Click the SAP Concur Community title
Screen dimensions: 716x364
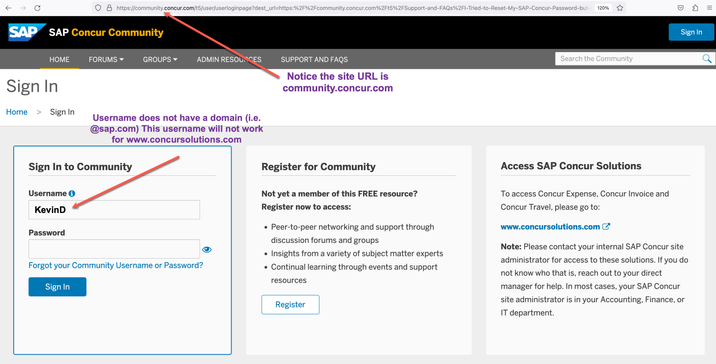(106, 32)
